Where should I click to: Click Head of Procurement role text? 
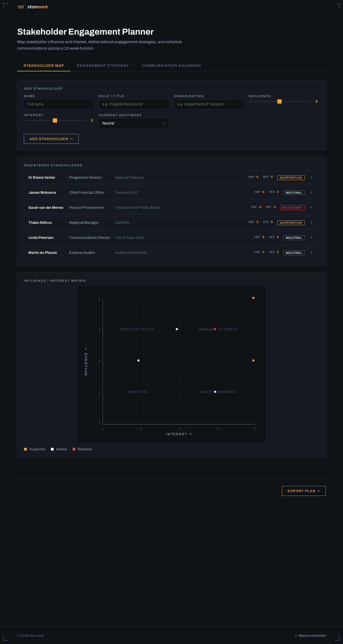[86, 208]
